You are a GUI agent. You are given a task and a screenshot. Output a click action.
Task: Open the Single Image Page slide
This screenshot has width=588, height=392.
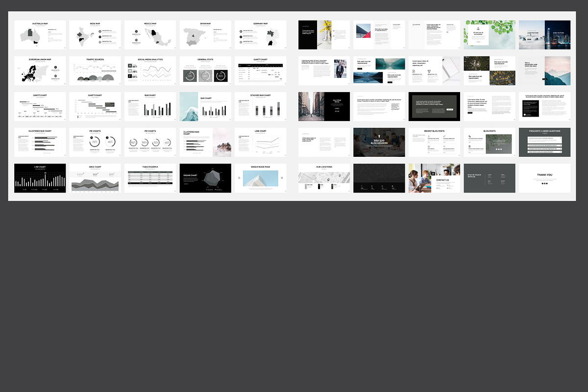[x=261, y=178]
